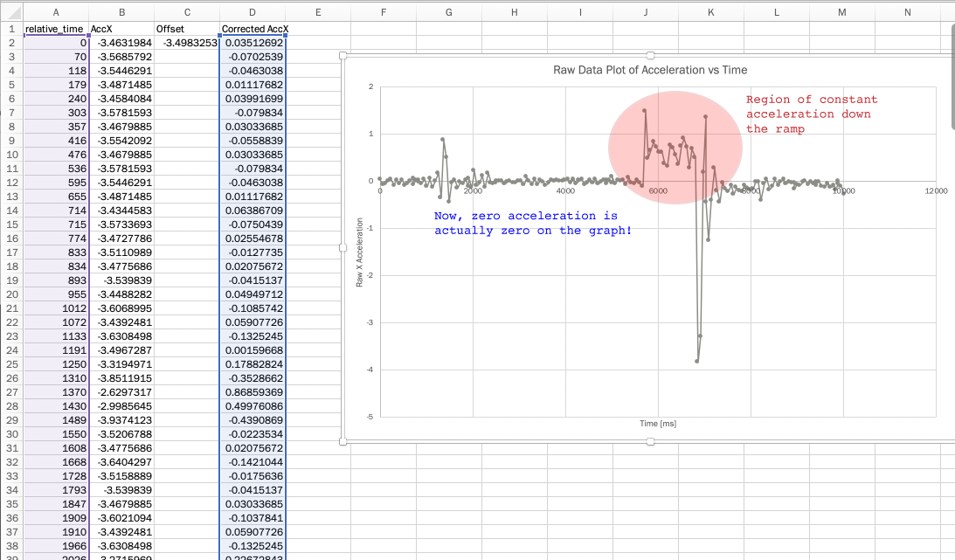Select the corrected value 0.06386709
This screenshot has height=560, width=955.
[x=253, y=211]
